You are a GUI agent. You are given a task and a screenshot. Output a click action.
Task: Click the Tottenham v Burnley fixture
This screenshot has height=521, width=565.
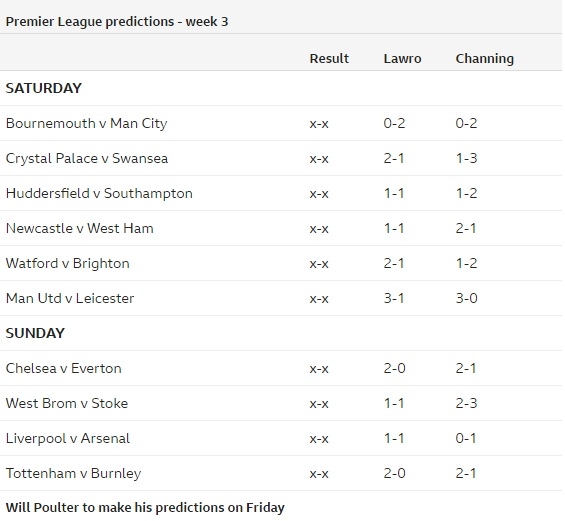(73, 473)
